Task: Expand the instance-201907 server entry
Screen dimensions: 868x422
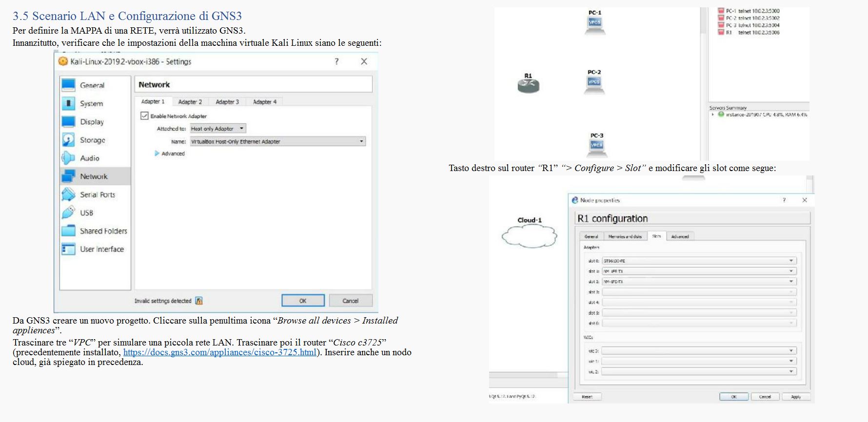Action: pyautogui.click(x=713, y=115)
